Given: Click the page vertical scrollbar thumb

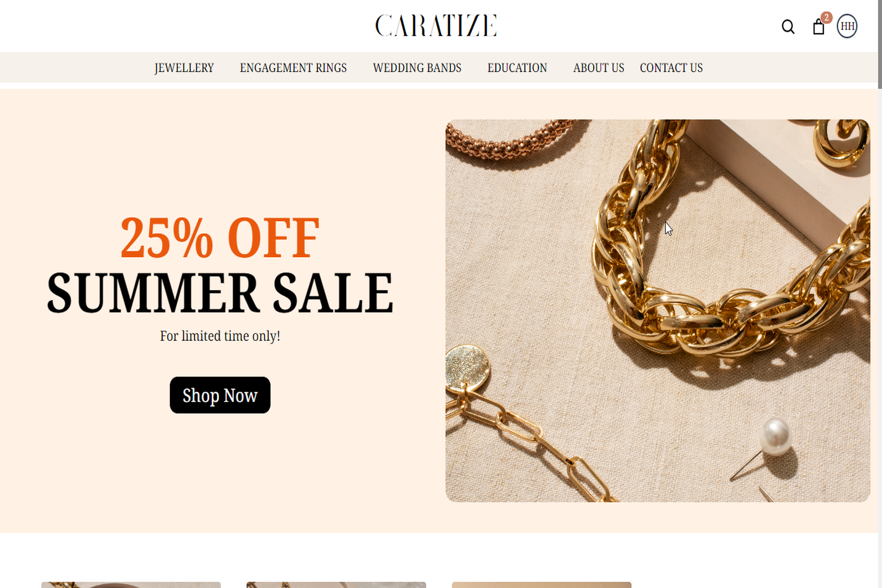Looking at the screenshot, I should point(880,44).
